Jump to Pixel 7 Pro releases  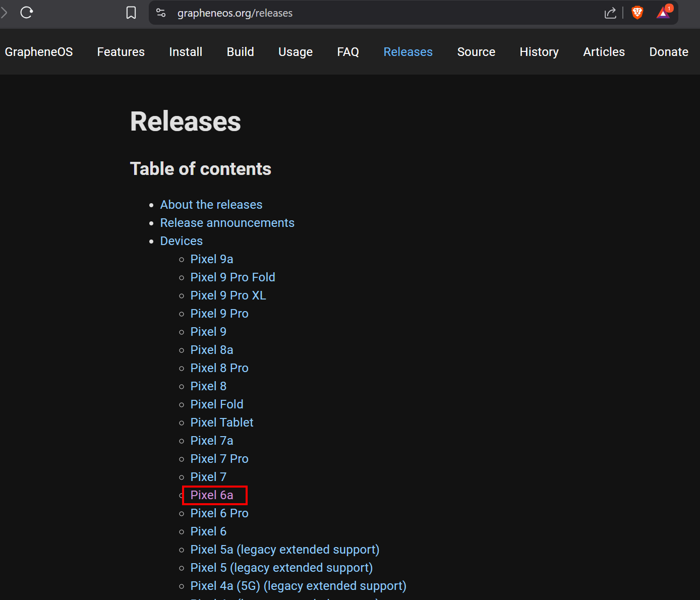coord(219,459)
